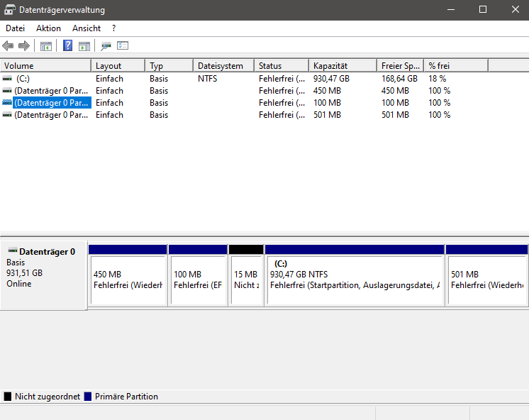This screenshot has height=420, width=529.
Task: Click the 100 MB capacity cell in list
Action: (327, 103)
